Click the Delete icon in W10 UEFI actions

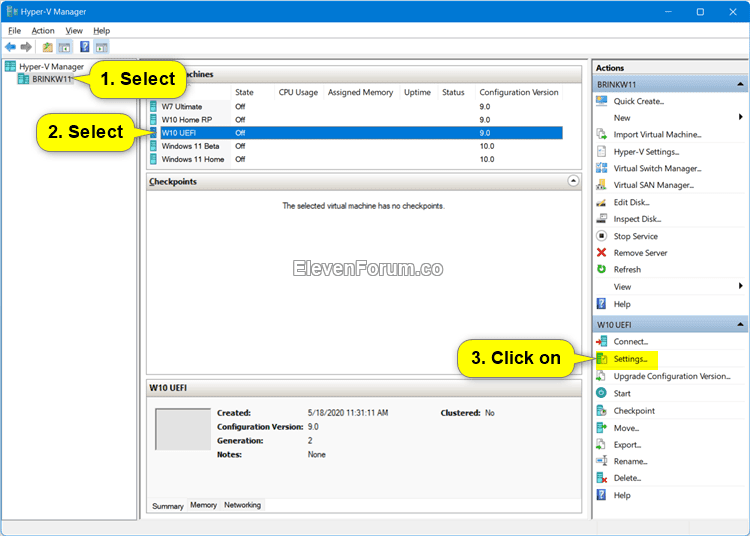point(601,478)
